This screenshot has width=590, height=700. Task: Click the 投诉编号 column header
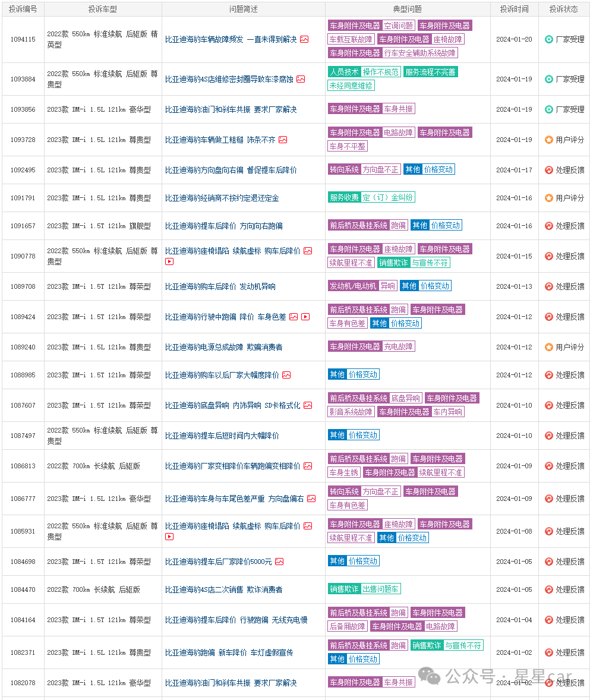(23, 10)
